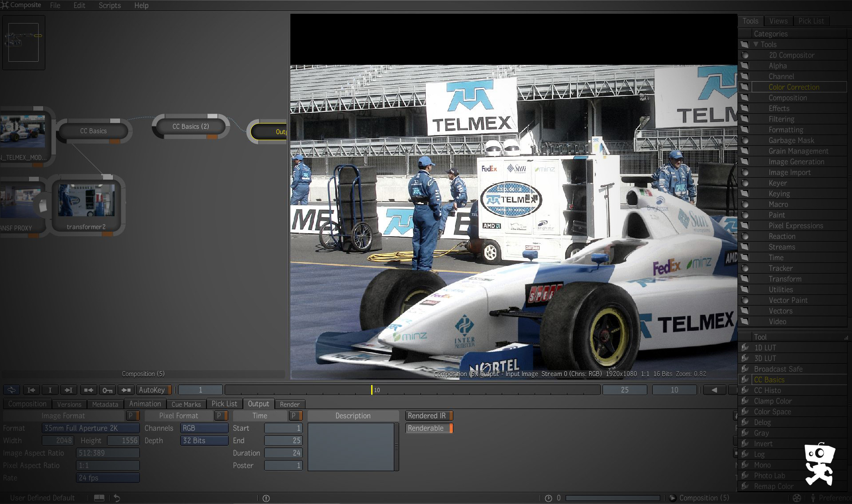Select the Delog tool icon

pos(745,422)
